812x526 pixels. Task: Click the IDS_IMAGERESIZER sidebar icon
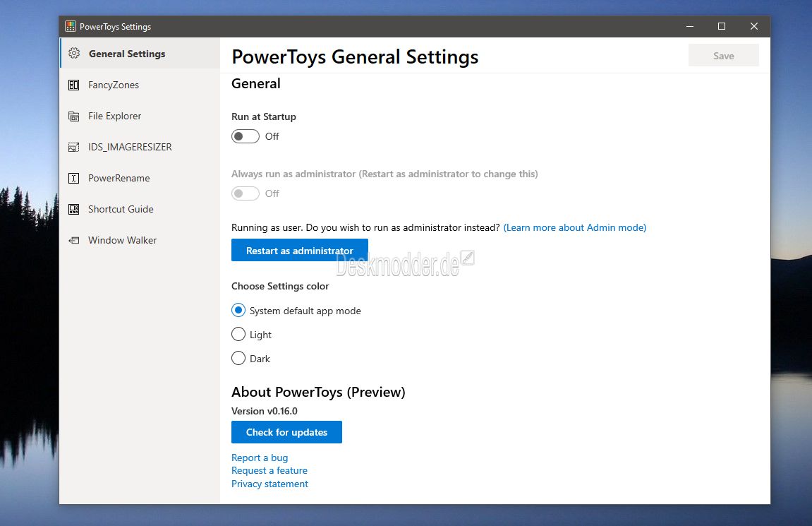pyautogui.click(x=74, y=147)
